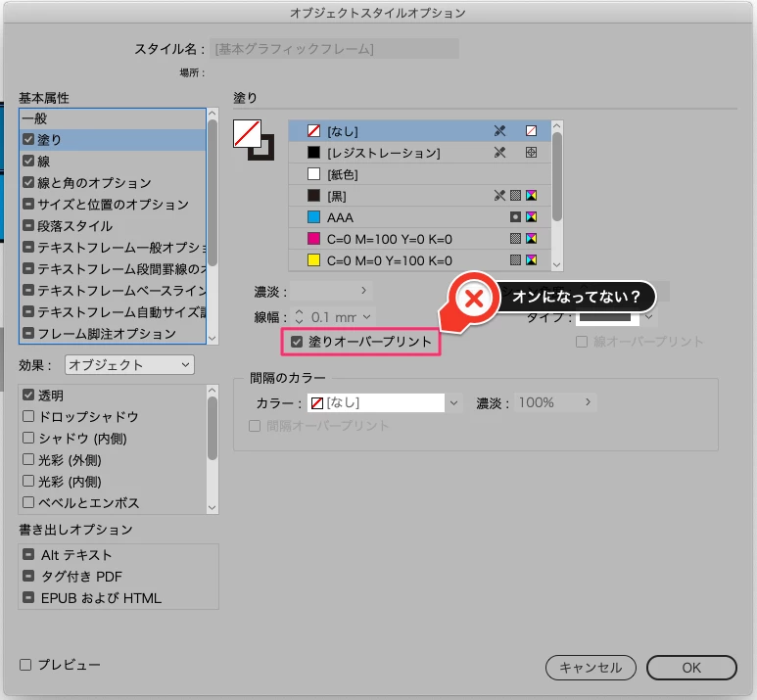Click the キャンセル button
757x700 pixels.
(591, 668)
